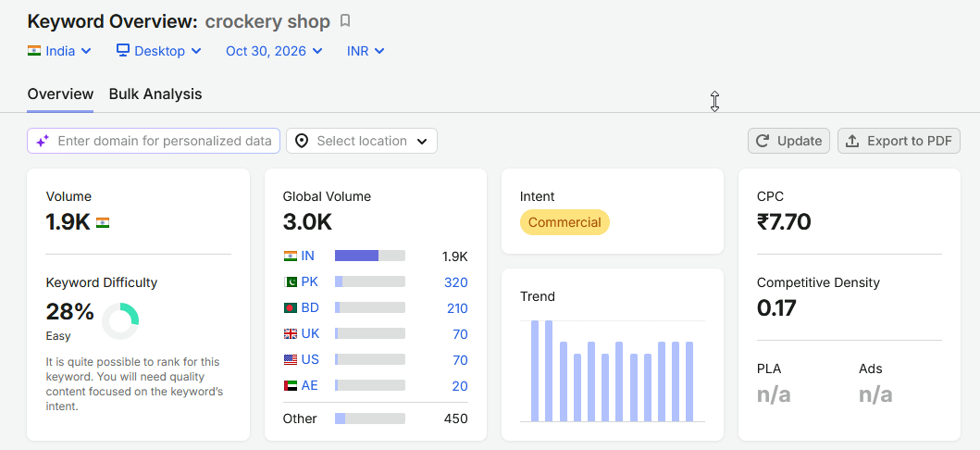
Task: Click the Pakistan flag in Global Volume list
Action: tap(290, 281)
